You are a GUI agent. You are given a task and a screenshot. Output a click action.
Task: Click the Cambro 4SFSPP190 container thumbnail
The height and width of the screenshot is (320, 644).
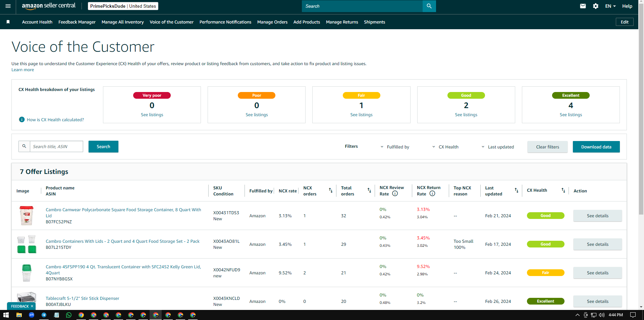pos(26,273)
